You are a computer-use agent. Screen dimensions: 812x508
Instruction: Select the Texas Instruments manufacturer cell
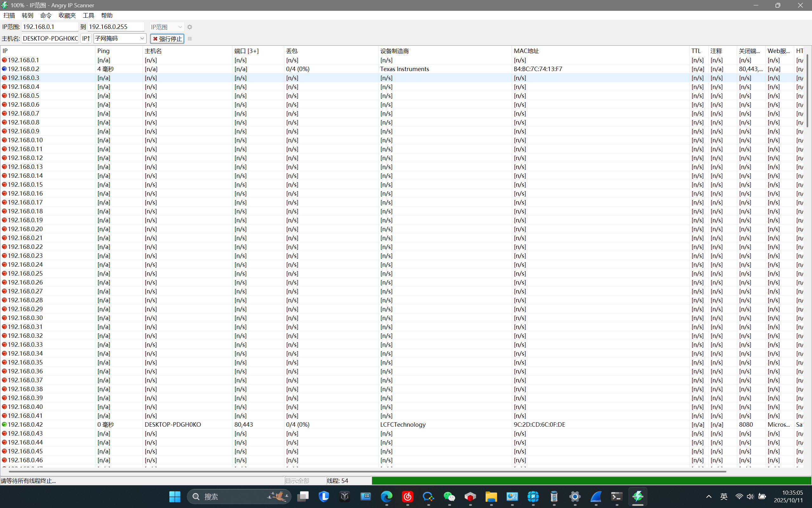click(405, 69)
